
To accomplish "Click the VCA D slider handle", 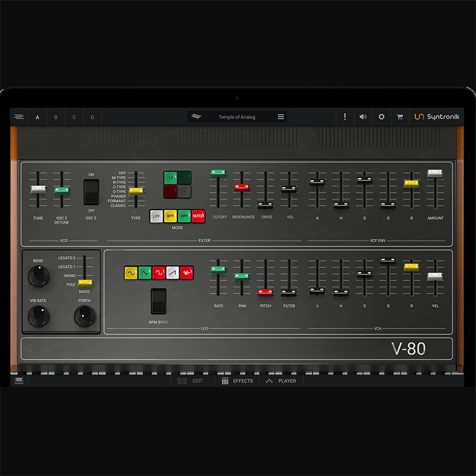I will pyautogui.click(x=364, y=274).
